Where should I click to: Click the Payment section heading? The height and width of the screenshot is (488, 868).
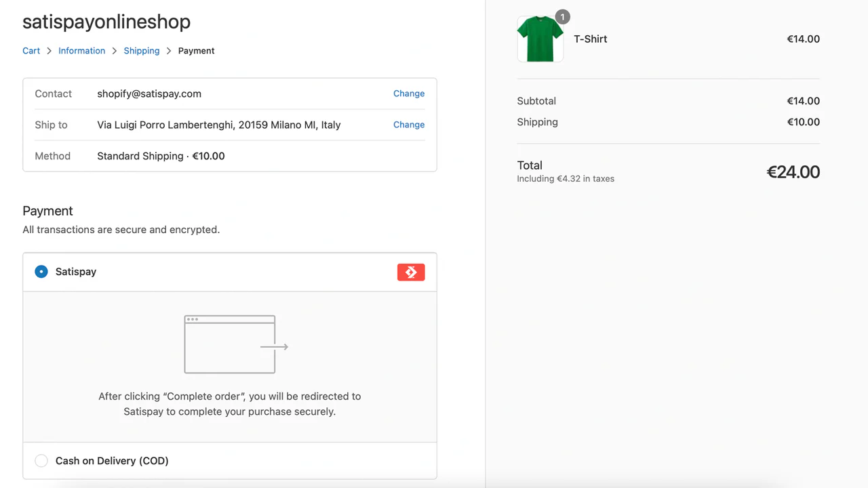[47, 211]
